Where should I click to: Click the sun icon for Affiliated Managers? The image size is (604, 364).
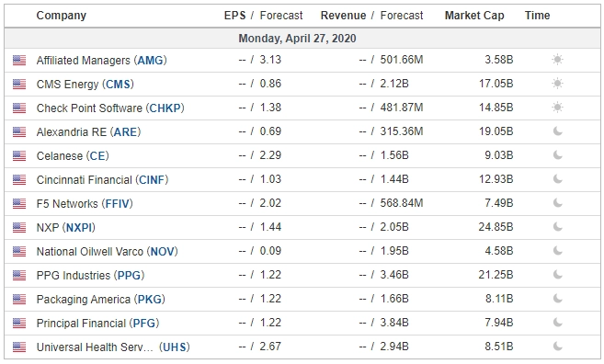pos(557,60)
